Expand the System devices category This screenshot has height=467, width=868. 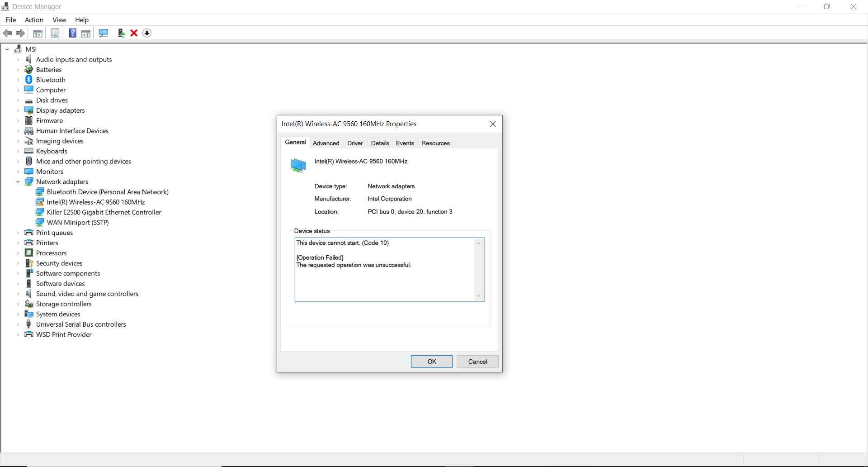18,314
